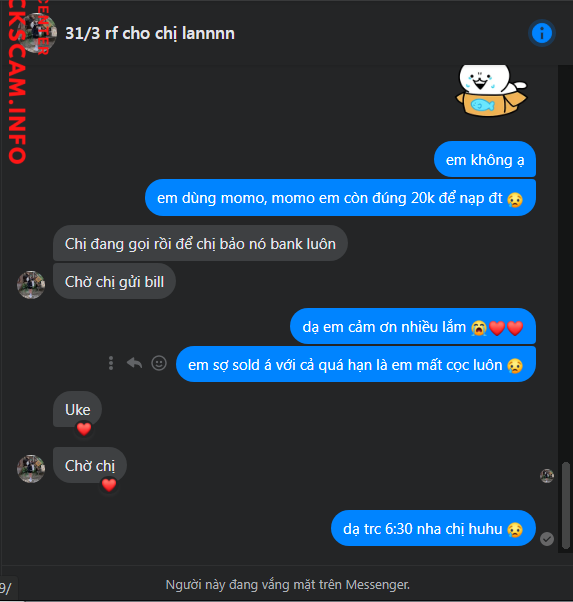The height and width of the screenshot is (602, 573).
Task: Open the chat title "31/3 rf cho chị lannnn"
Action: click(x=150, y=33)
